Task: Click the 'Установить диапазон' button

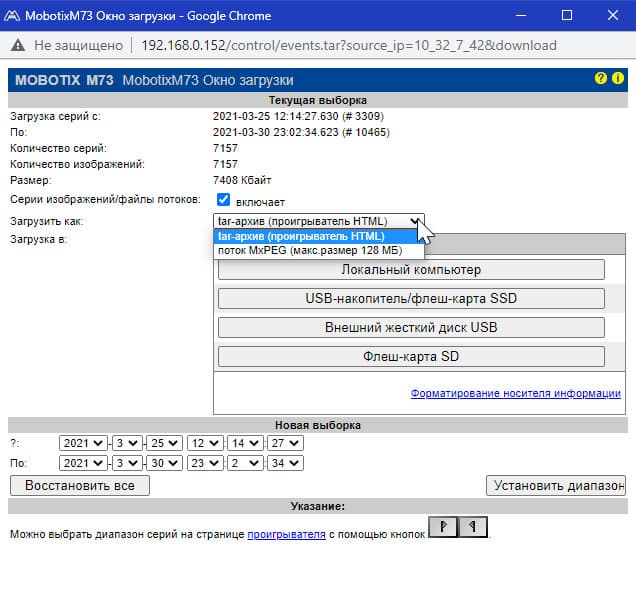Action: [x=556, y=485]
